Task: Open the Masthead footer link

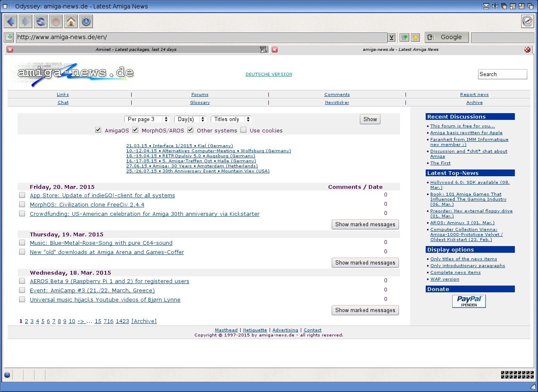Action: pyautogui.click(x=226, y=330)
